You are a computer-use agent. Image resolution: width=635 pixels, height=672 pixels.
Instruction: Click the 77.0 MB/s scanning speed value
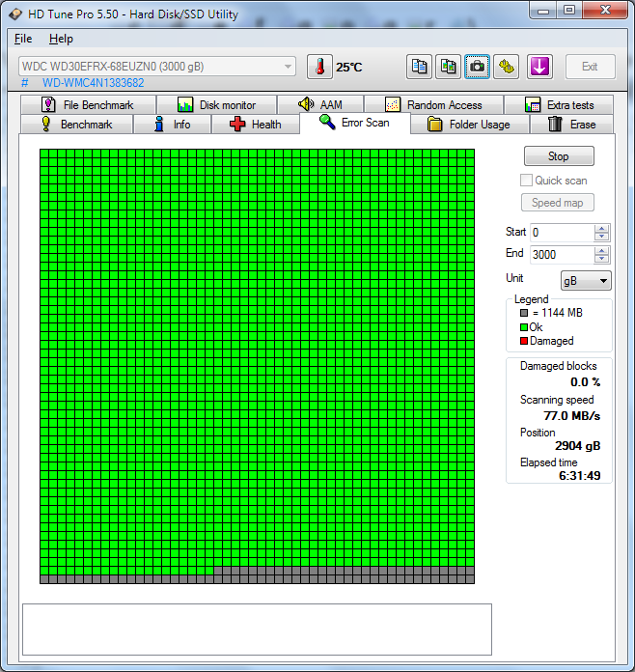tap(572, 416)
